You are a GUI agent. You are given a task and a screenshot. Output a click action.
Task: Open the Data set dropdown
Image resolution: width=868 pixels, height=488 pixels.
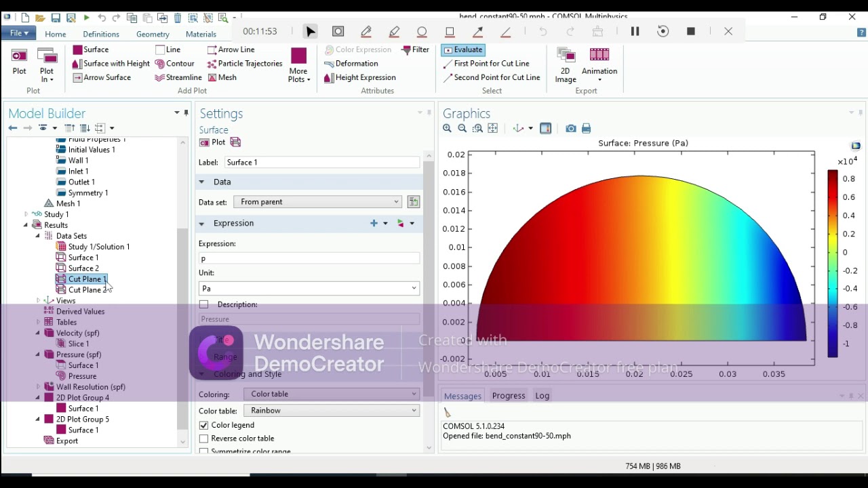coord(318,202)
